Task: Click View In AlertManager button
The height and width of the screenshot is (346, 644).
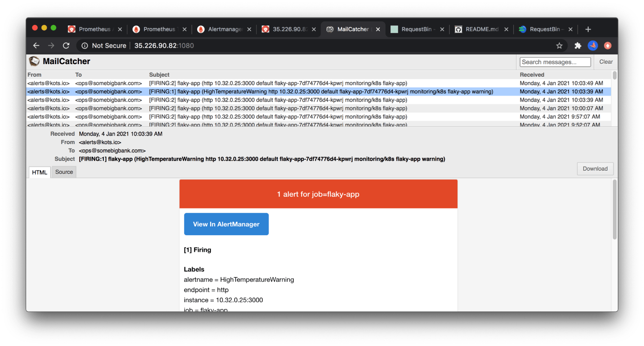Action: (226, 224)
